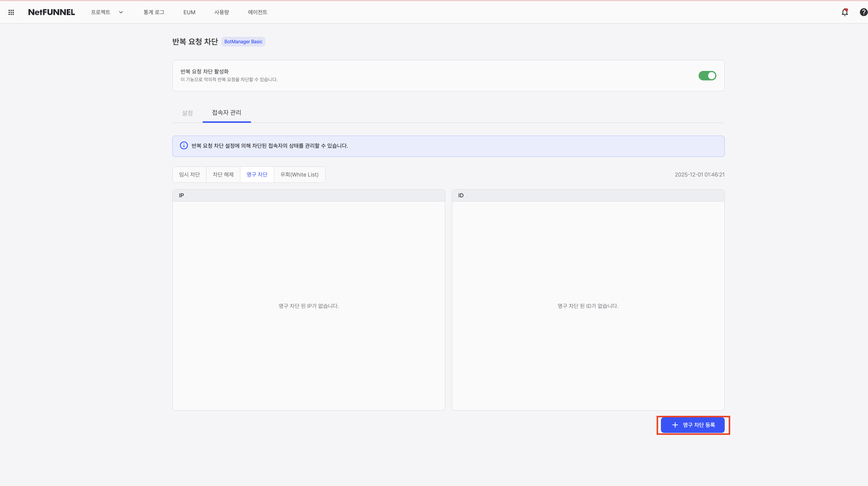Screen dimensions: 868x486
Task: Toggle 반복 요청 차단 활성화 switch off
Action: [x=707, y=76]
